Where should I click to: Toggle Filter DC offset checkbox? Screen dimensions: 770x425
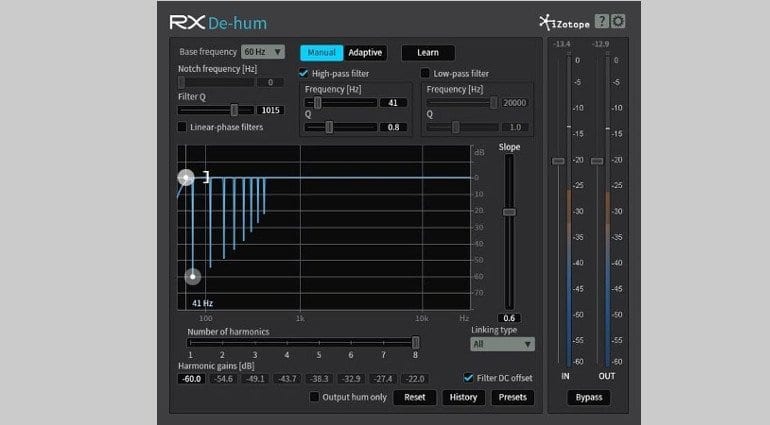pos(468,378)
